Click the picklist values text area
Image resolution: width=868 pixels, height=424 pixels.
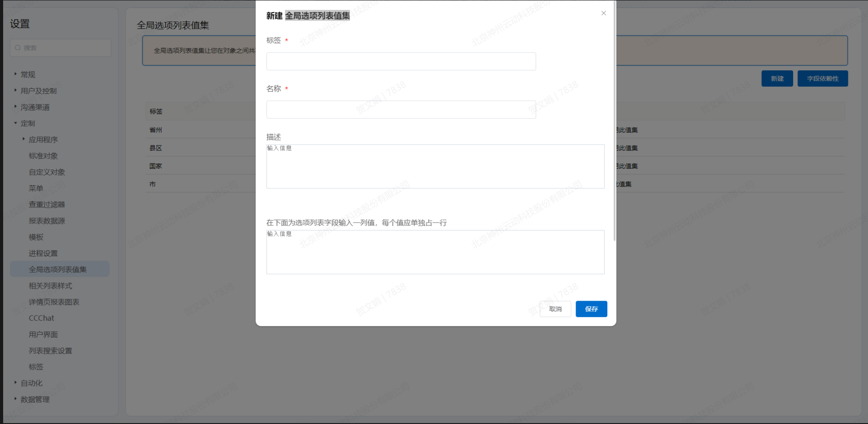coord(435,252)
